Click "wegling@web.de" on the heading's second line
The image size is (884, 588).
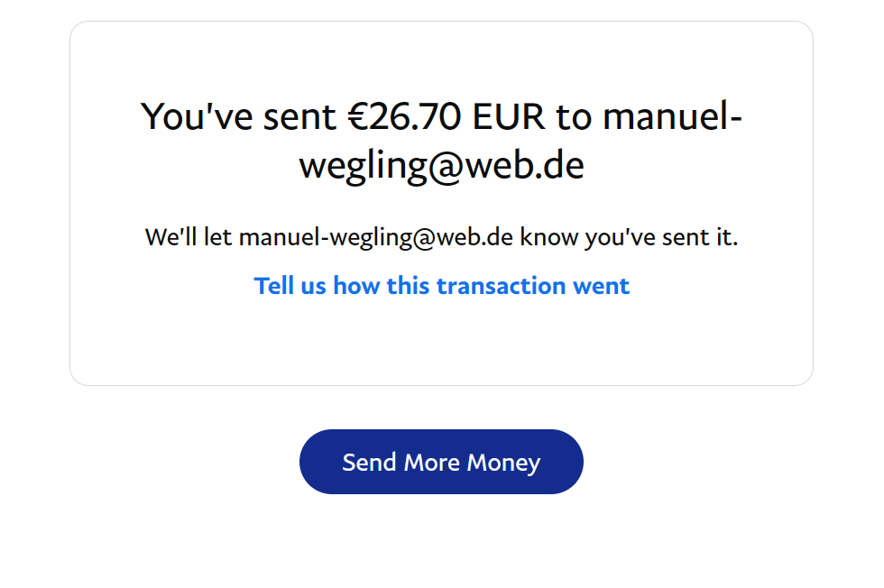click(441, 167)
